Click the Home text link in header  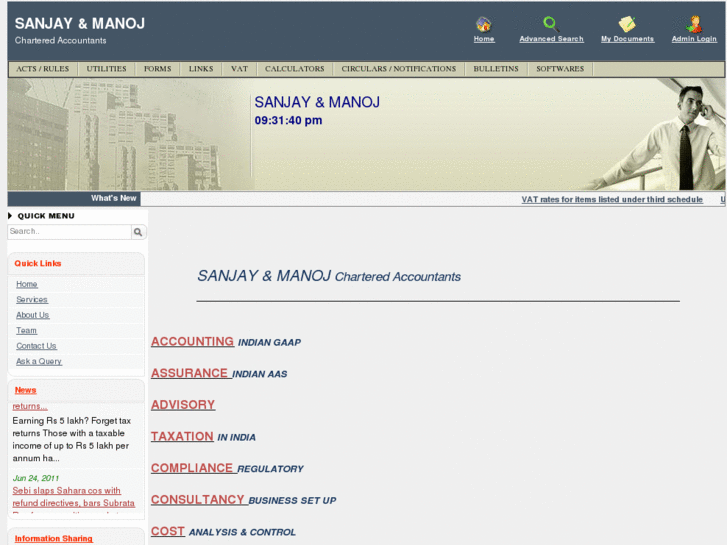click(x=484, y=39)
